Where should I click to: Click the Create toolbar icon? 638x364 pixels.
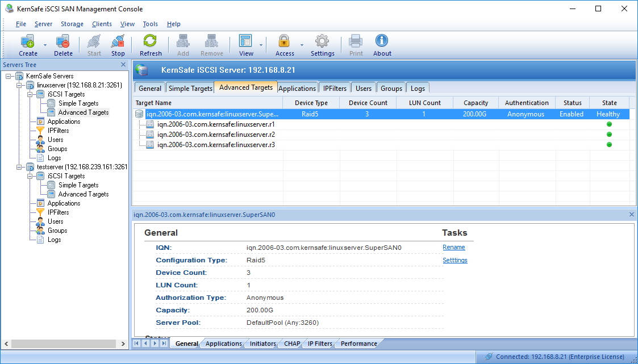coord(28,41)
